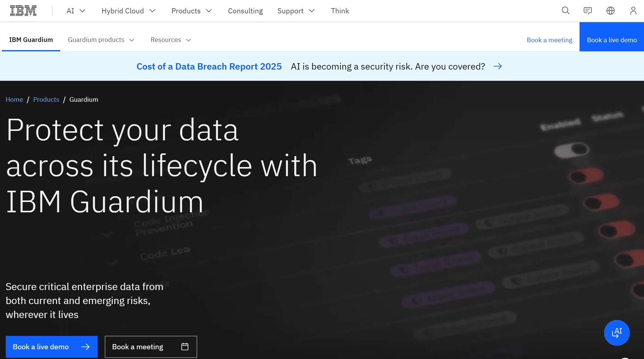Image resolution: width=644 pixels, height=359 pixels.
Task: Click the Think menu item
Action: click(x=340, y=11)
